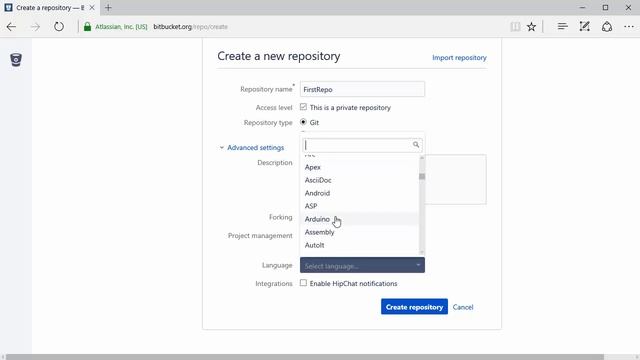Choose AsciiDoc from language list
Screen dimensions: 640x360
(360, 180)
